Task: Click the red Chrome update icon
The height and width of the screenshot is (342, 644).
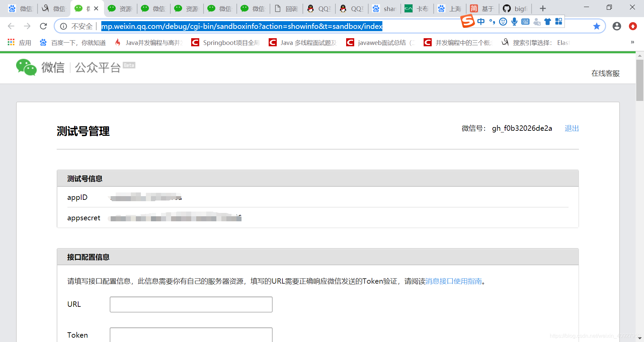Action: [x=633, y=26]
